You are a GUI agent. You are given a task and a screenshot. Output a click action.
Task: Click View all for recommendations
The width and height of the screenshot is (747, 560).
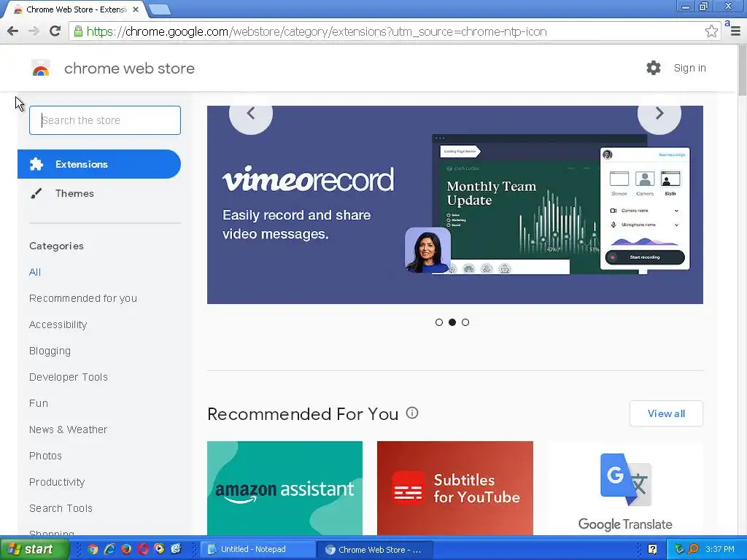pos(666,413)
